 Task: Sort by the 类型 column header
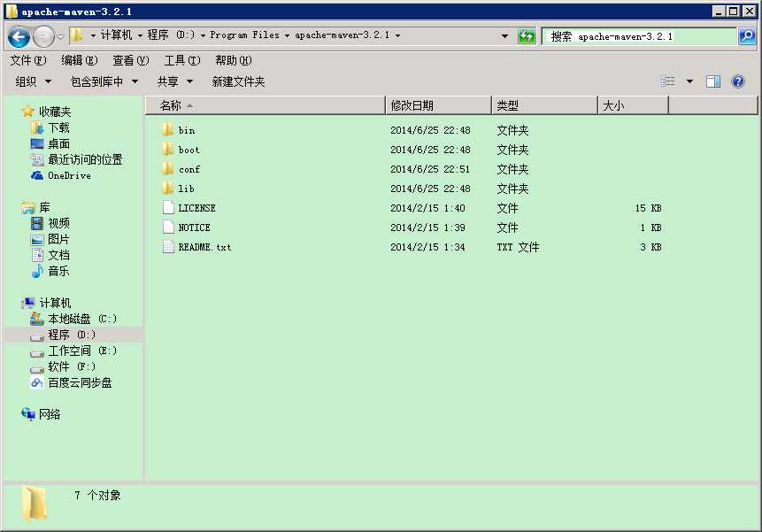(x=545, y=105)
